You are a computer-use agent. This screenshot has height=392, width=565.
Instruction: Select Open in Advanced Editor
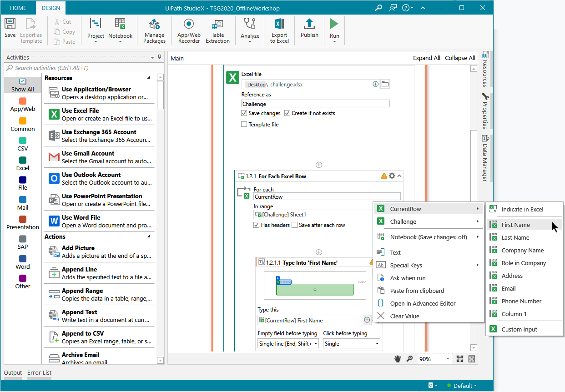428,303
